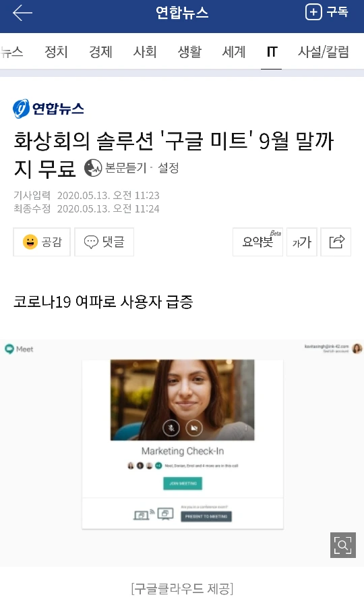Screen dimensions: 364x616
Task: Tap the back arrow icon
Action: [22, 13]
